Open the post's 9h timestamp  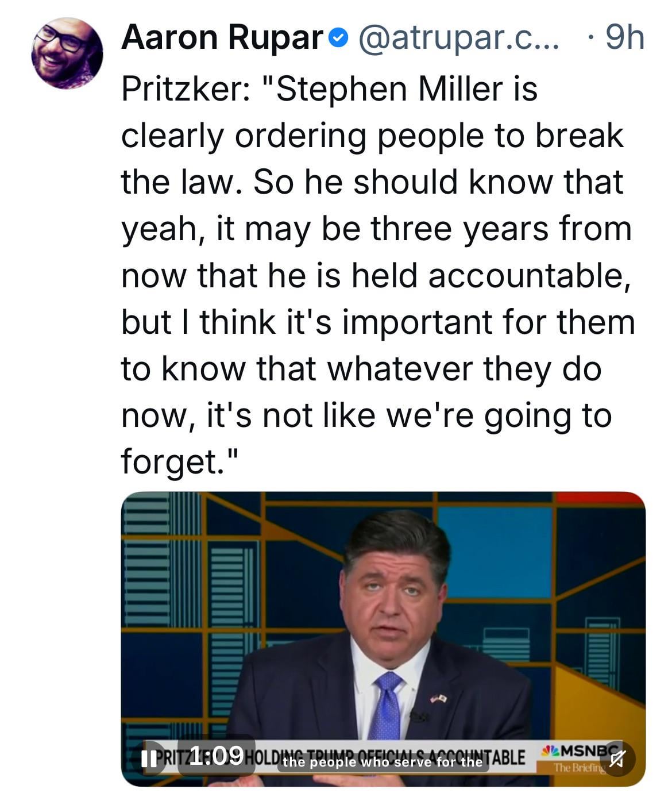(625, 38)
